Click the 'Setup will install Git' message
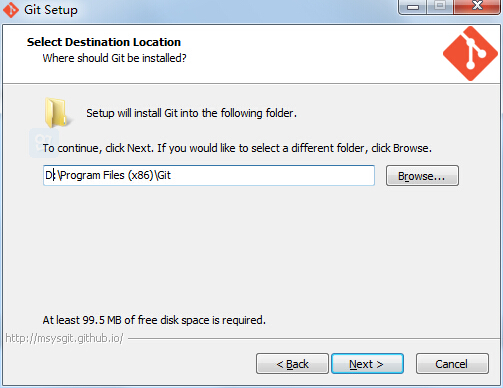This screenshot has width=503, height=388. pos(191,113)
